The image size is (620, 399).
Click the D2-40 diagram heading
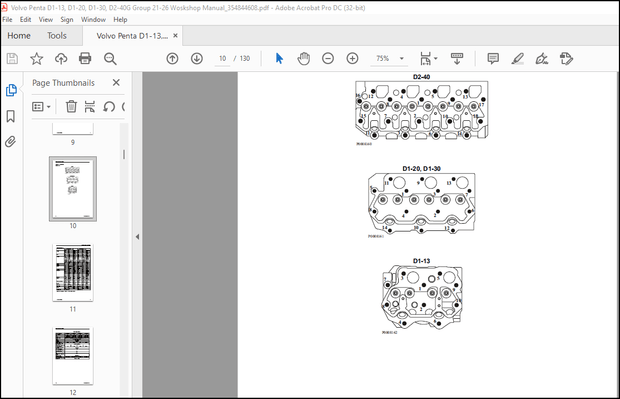(x=421, y=77)
